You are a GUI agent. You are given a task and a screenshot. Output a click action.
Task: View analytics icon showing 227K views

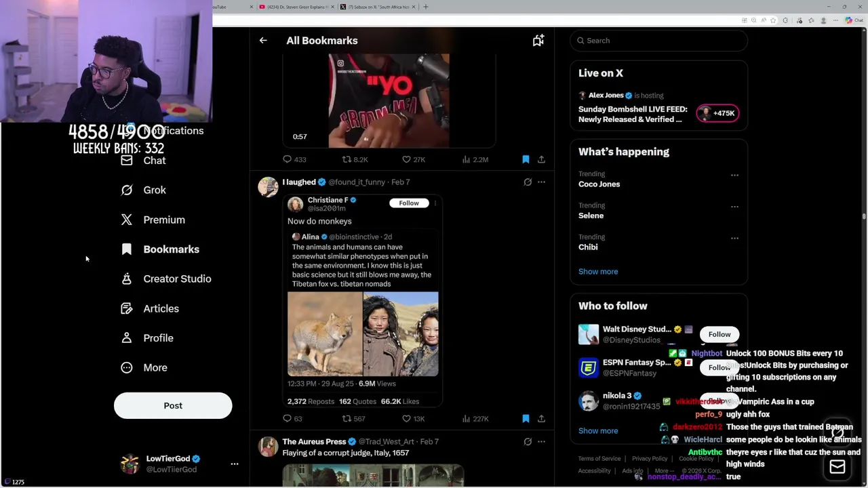click(x=466, y=419)
